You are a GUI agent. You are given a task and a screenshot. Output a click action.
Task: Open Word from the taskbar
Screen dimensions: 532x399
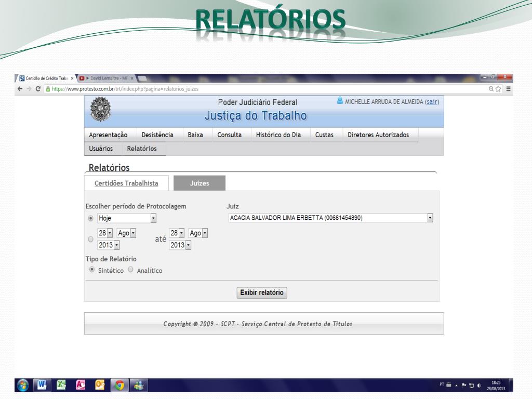tap(42, 385)
